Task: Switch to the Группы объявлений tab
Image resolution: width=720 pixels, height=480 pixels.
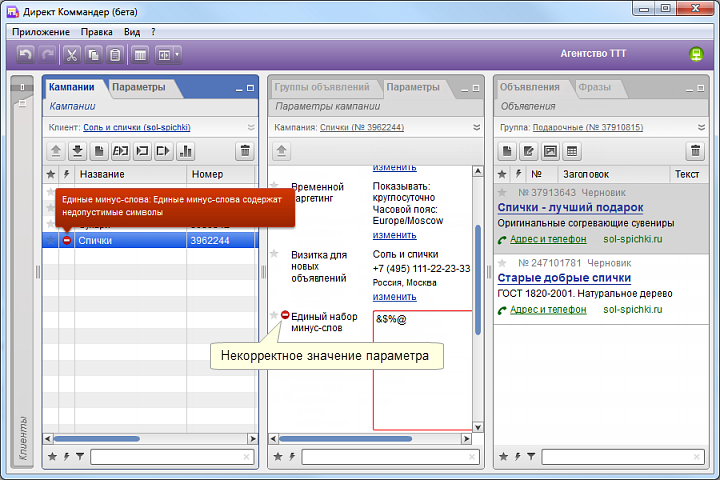Action: point(321,87)
